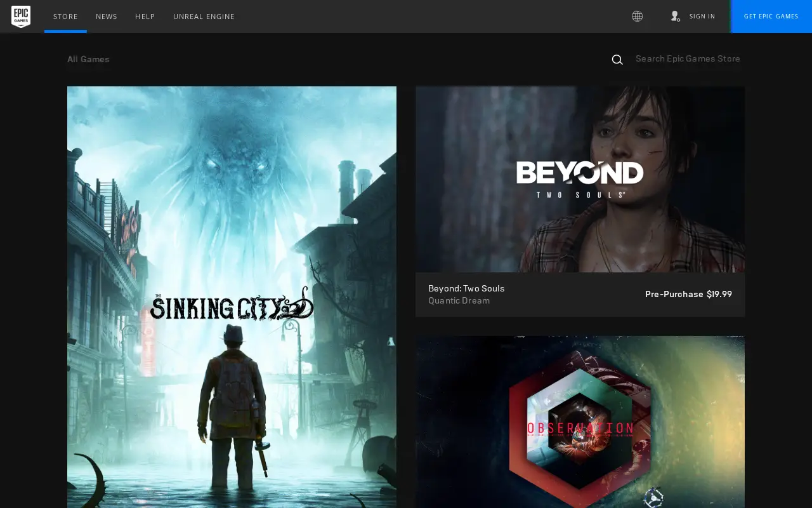Focus the Search Epic Games Store field
This screenshot has height=508, width=812.
[x=688, y=59]
